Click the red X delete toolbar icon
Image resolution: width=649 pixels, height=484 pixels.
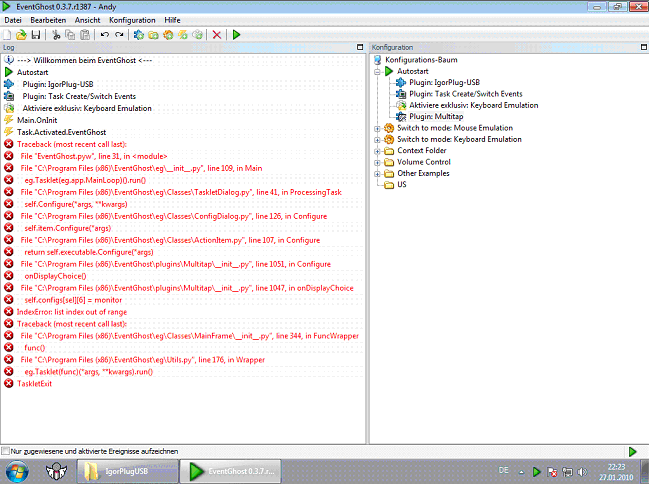point(216,35)
